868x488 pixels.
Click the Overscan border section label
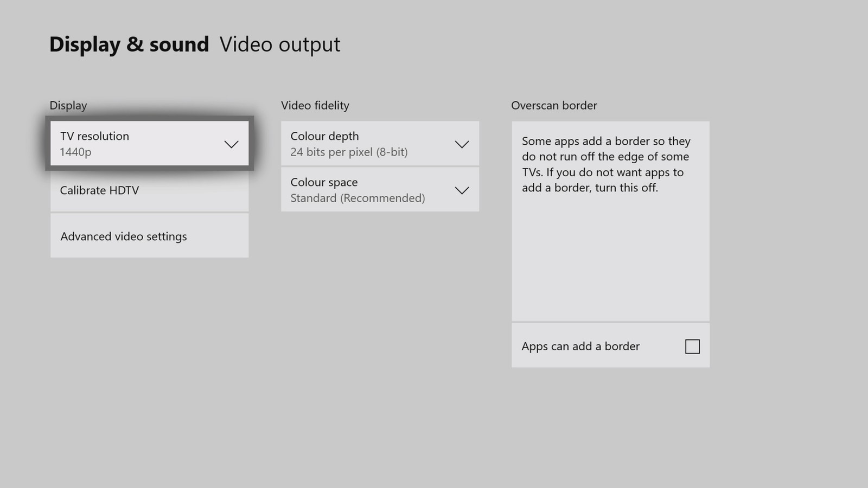(554, 106)
